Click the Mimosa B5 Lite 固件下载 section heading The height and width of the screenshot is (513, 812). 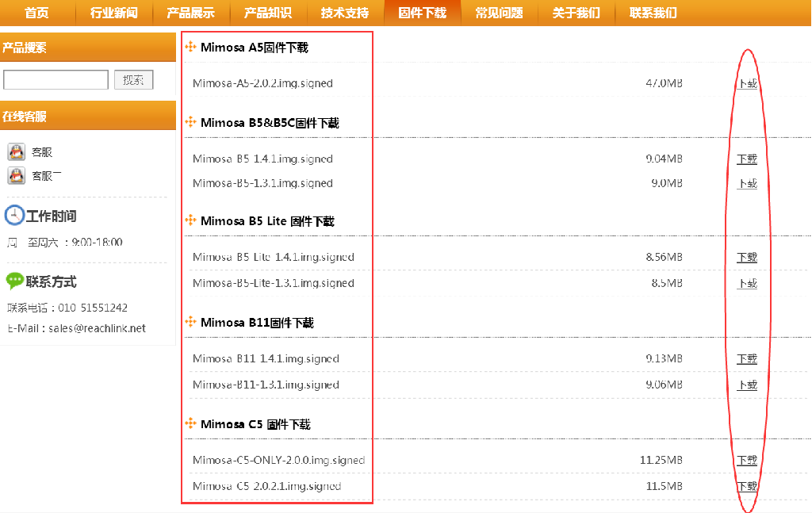tap(267, 221)
